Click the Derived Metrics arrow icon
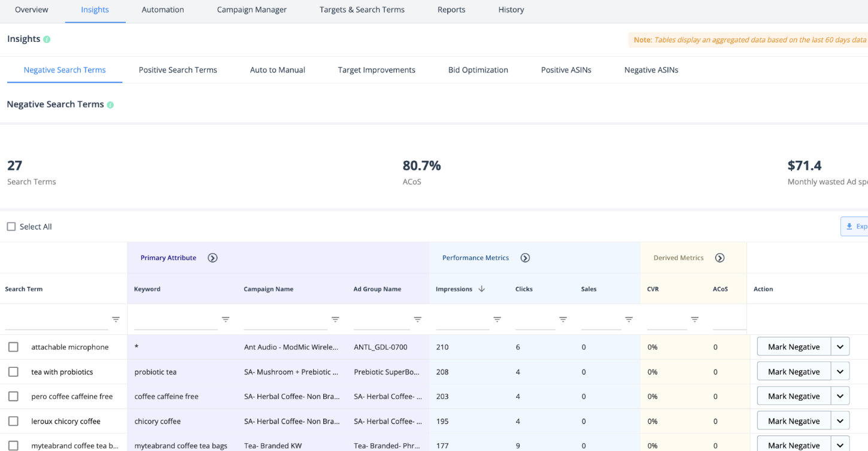The image size is (868, 451). (720, 258)
